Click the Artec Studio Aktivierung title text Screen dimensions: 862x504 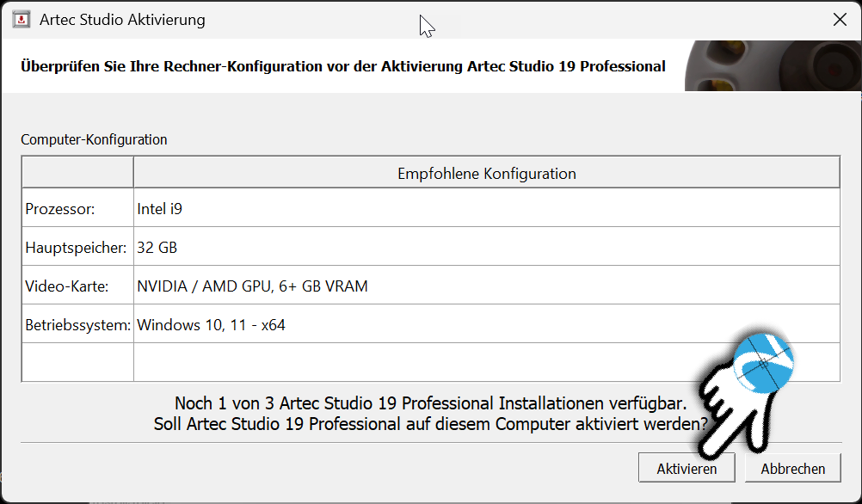[123, 20]
